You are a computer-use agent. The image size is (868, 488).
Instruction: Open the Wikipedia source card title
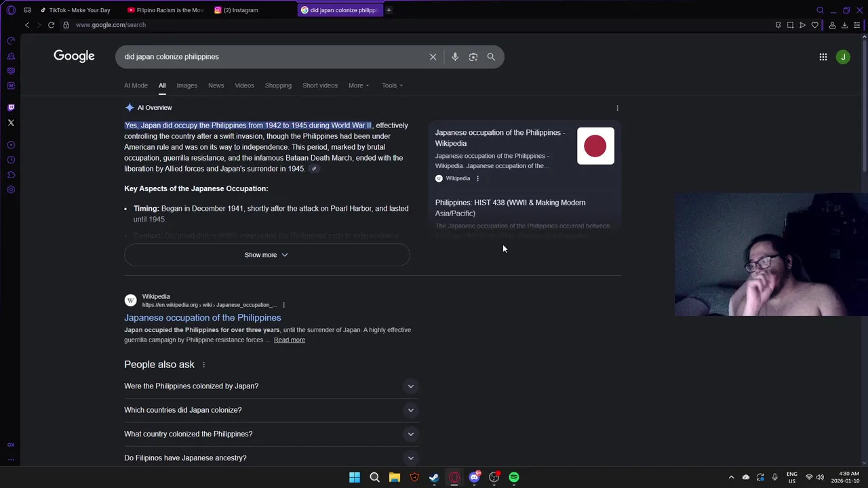point(500,138)
